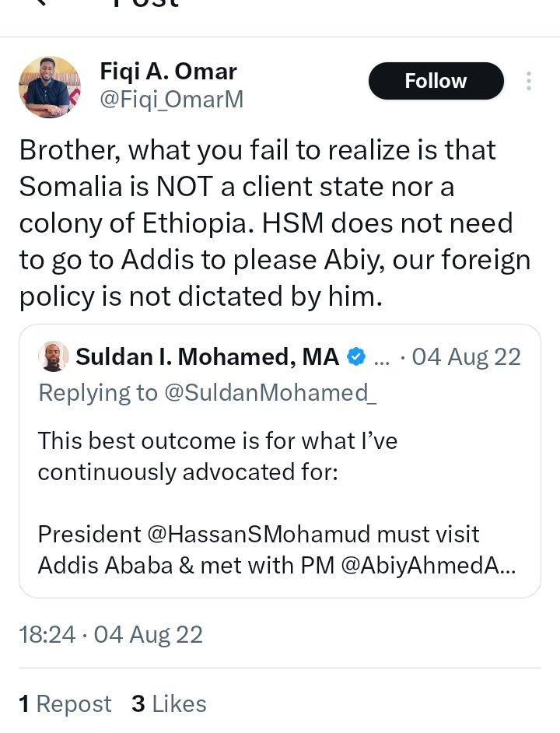Click the blue verified badge
560x733 pixels.
pyautogui.click(x=356, y=356)
